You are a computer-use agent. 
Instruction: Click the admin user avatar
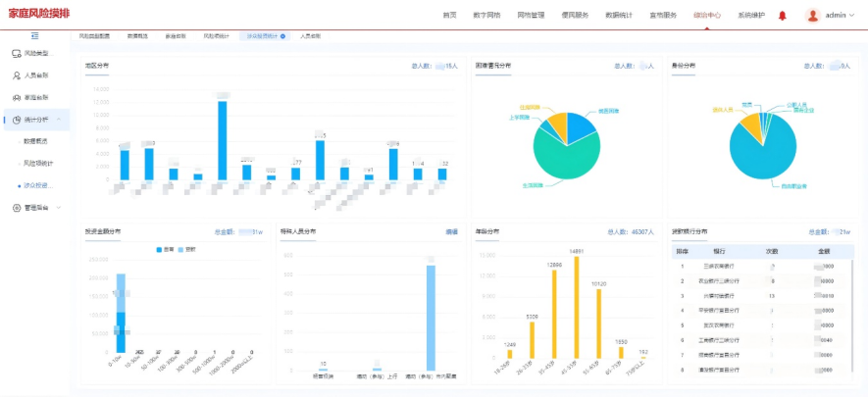point(812,16)
